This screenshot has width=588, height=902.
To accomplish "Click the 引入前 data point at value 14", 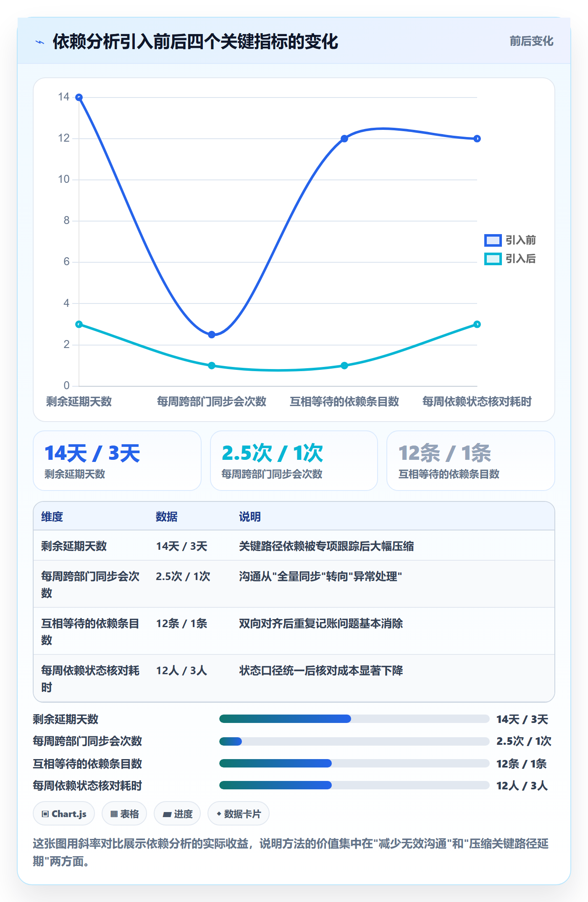I will [79, 98].
